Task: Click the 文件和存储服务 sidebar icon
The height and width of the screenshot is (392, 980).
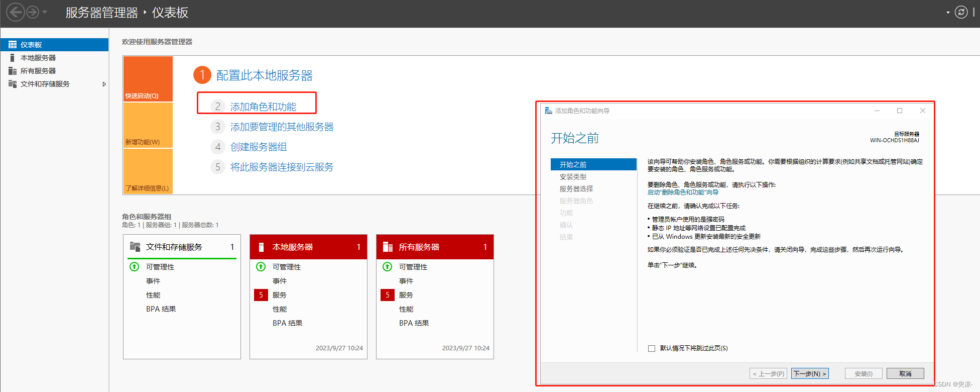Action: 13,84
